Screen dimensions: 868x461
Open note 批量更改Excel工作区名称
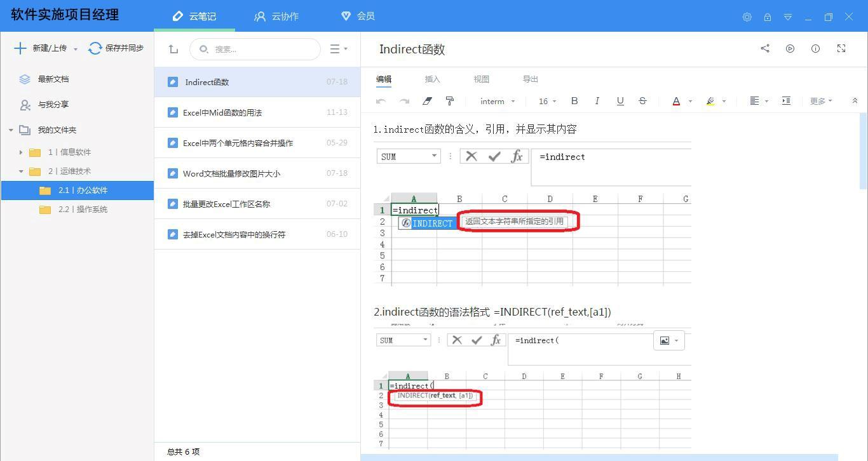257,204
